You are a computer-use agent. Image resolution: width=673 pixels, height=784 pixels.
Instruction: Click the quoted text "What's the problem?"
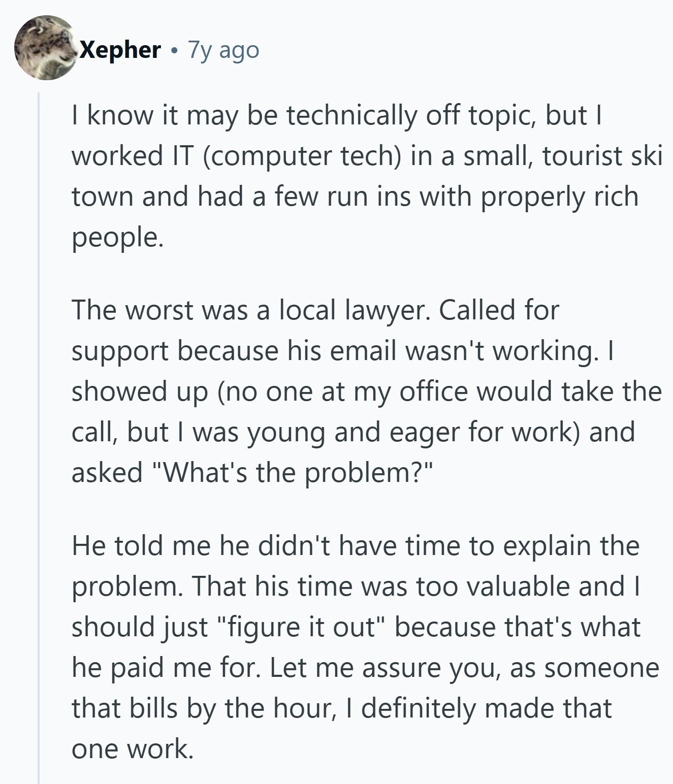coord(294,473)
